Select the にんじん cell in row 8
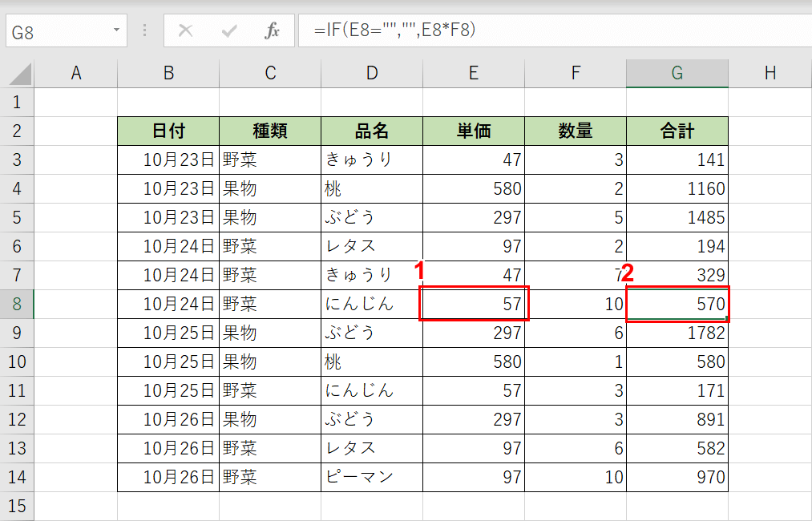 click(x=371, y=304)
